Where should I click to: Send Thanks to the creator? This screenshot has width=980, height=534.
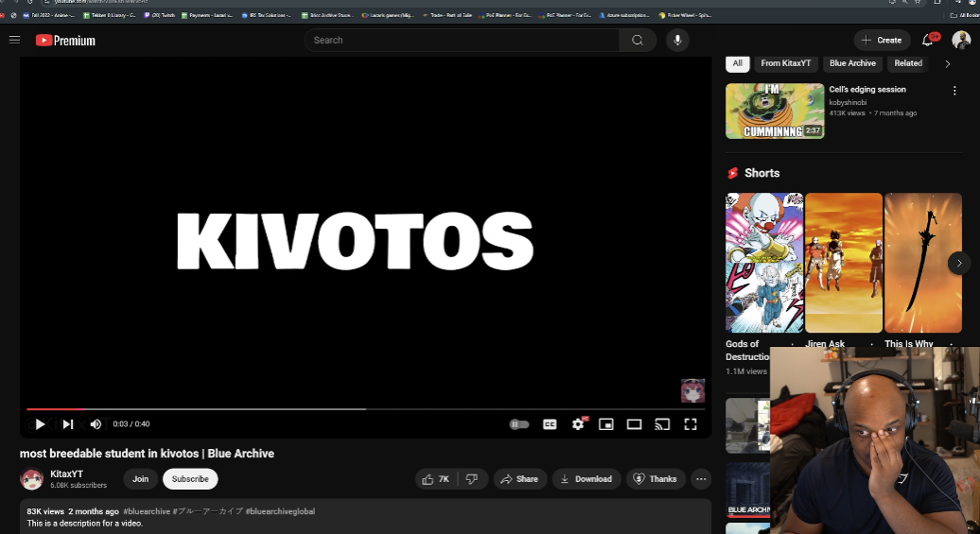(656, 479)
